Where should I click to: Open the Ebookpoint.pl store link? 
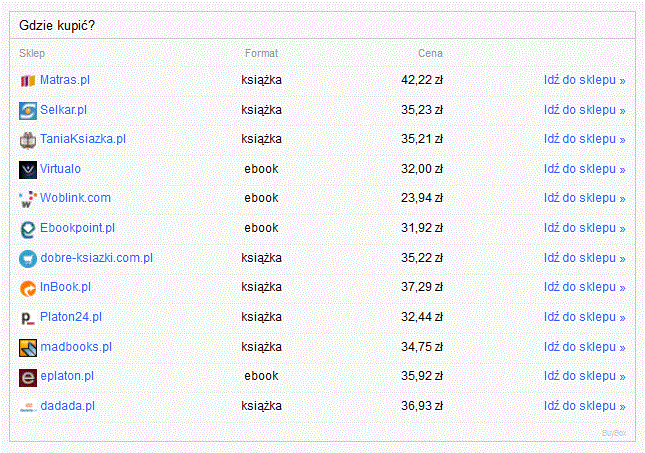77,228
